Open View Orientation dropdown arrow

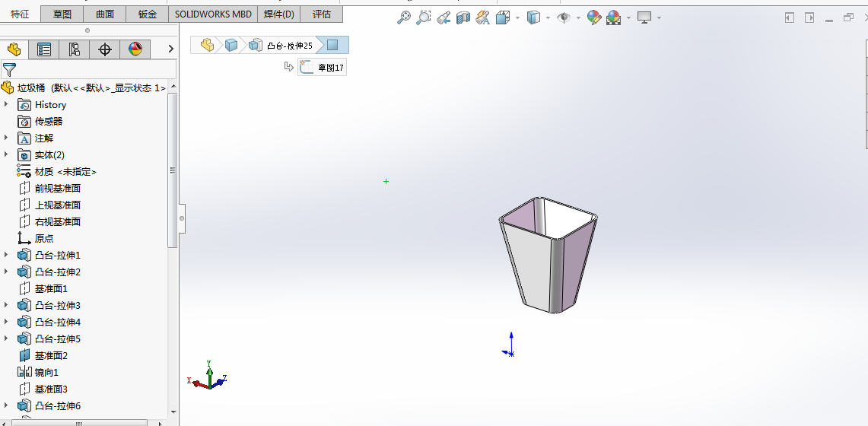point(517,17)
